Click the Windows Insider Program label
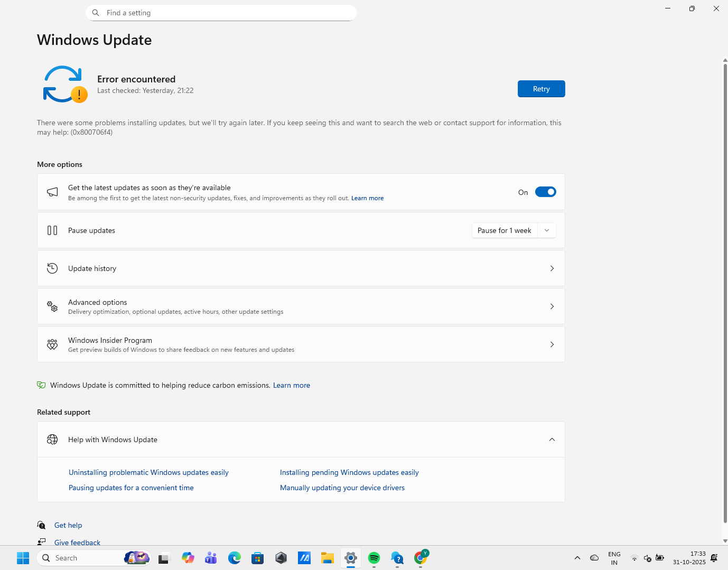The width and height of the screenshot is (728, 570). click(x=110, y=340)
